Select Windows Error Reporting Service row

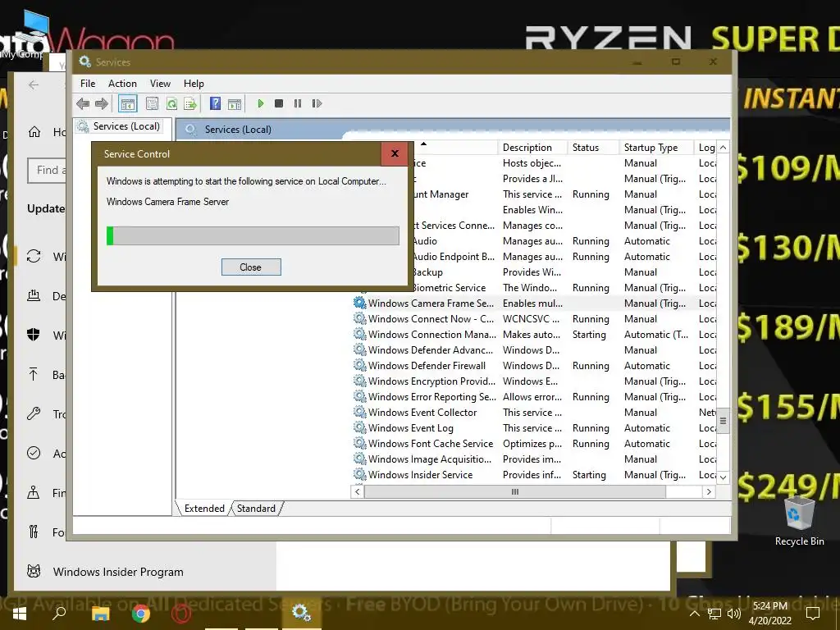click(x=535, y=396)
